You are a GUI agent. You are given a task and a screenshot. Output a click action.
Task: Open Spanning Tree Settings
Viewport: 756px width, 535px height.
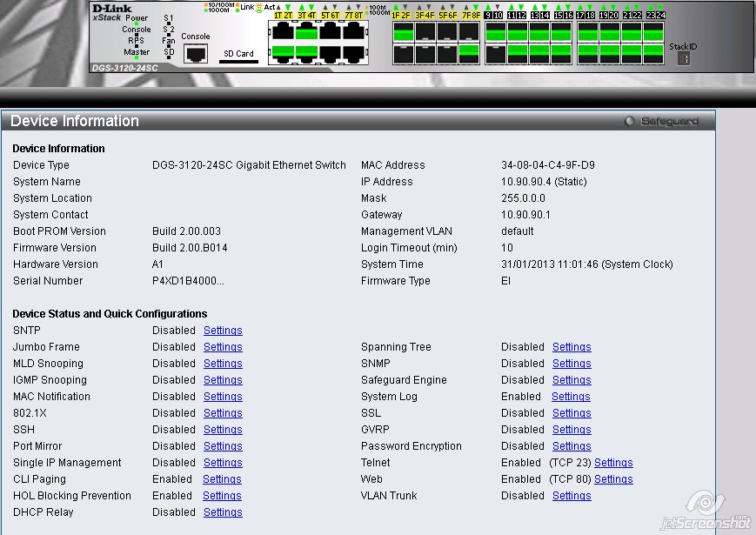pos(572,347)
